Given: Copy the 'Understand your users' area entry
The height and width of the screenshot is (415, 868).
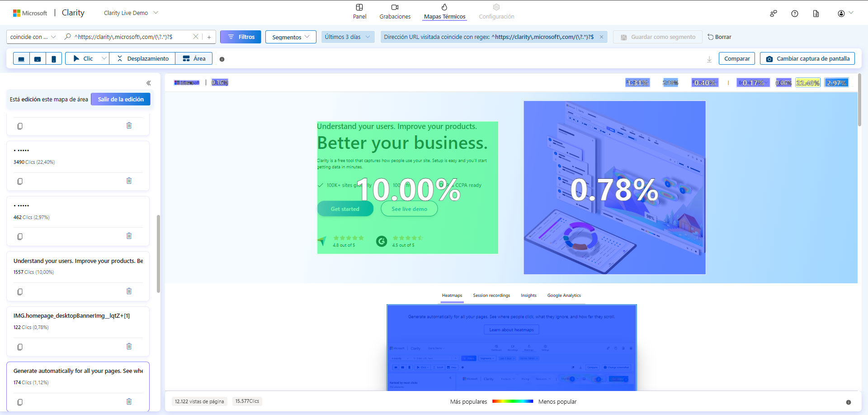Looking at the screenshot, I should click(20, 291).
